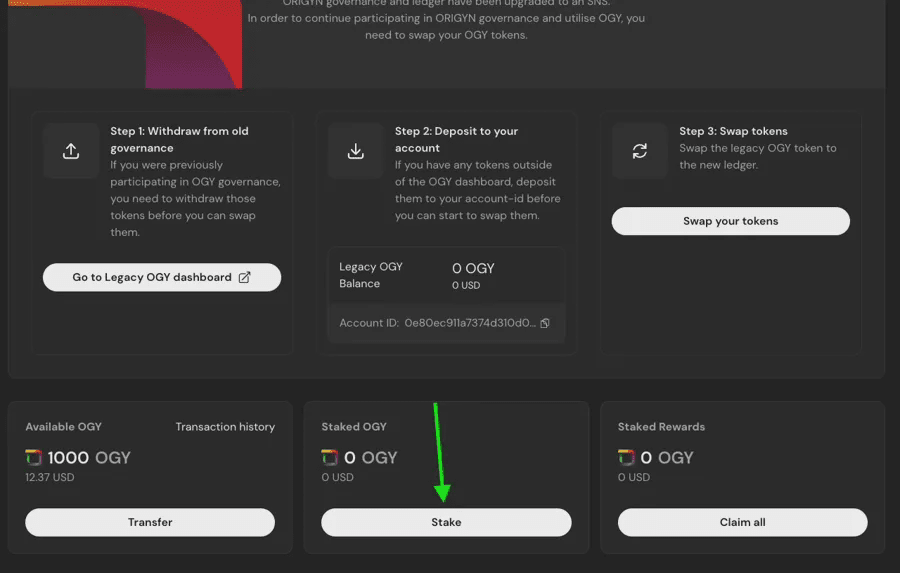Click the Step 2: Deposit to your account title
The height and width of the screenshot is (573, 900).
(456, 140)
